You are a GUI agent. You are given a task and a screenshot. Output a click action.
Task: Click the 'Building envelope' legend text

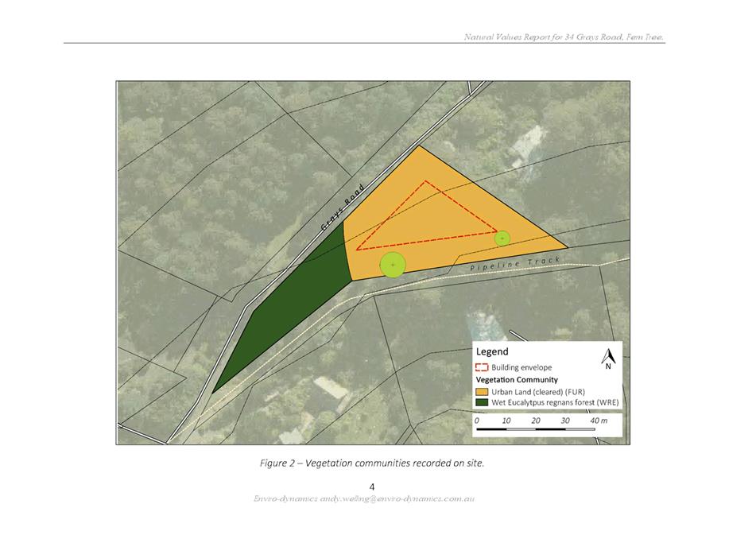521,367
